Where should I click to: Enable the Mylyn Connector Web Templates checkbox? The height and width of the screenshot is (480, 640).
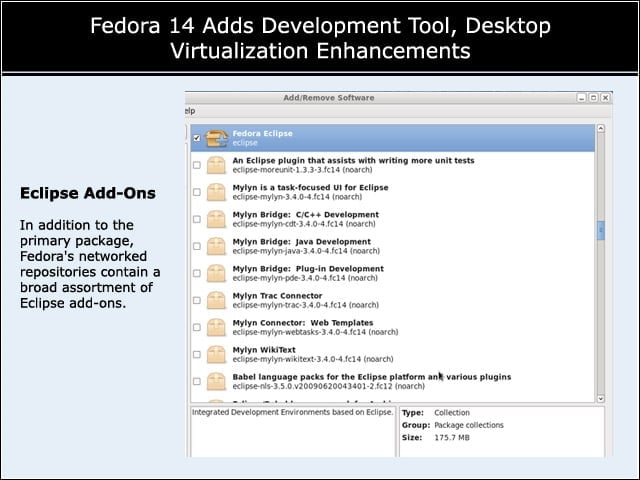[x=197, y=327]
